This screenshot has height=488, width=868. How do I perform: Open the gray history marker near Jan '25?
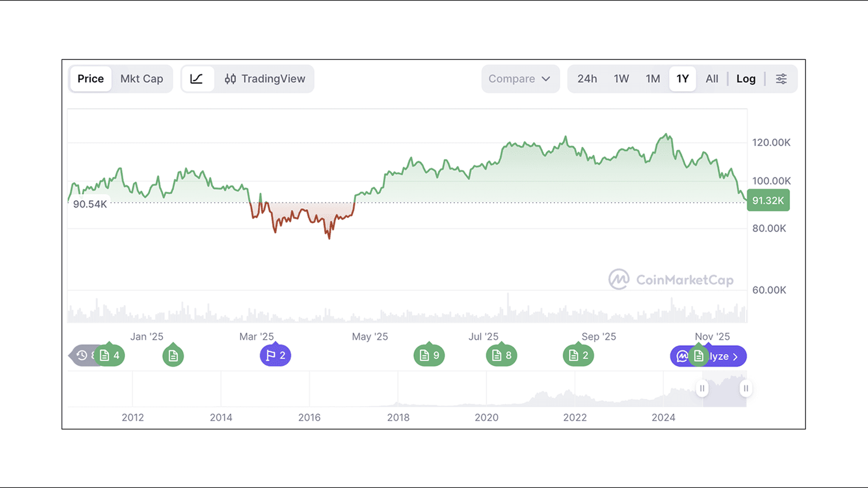pos(82,356)
